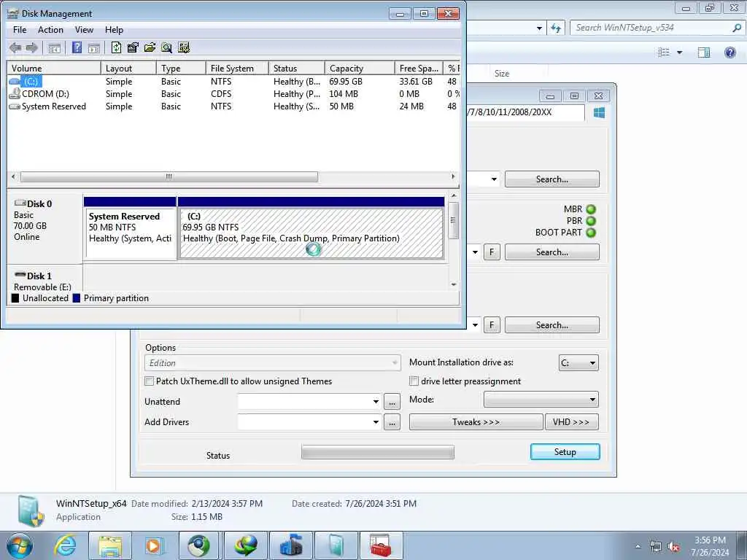
Task: Select the System Reserved 50 MB partition block
Action: point(130,233)
